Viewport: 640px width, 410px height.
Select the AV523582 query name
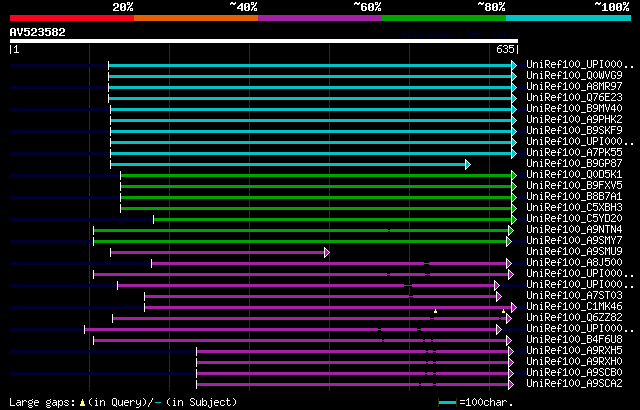pyautogui.click(x=38, y=32)
